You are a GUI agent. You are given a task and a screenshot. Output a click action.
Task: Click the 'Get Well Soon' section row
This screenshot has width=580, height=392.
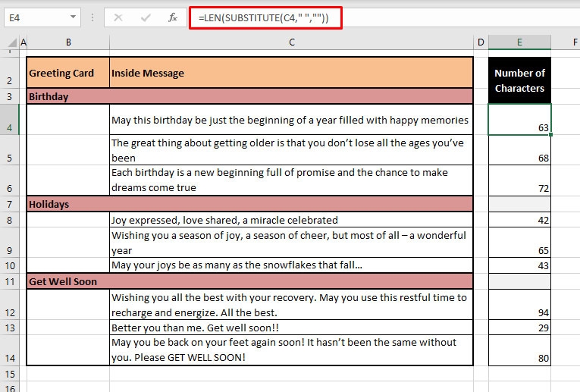[x=250, y=281]
